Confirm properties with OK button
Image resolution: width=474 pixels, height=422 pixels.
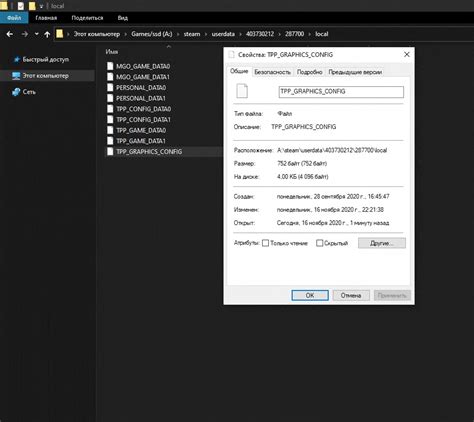[310, 295]
